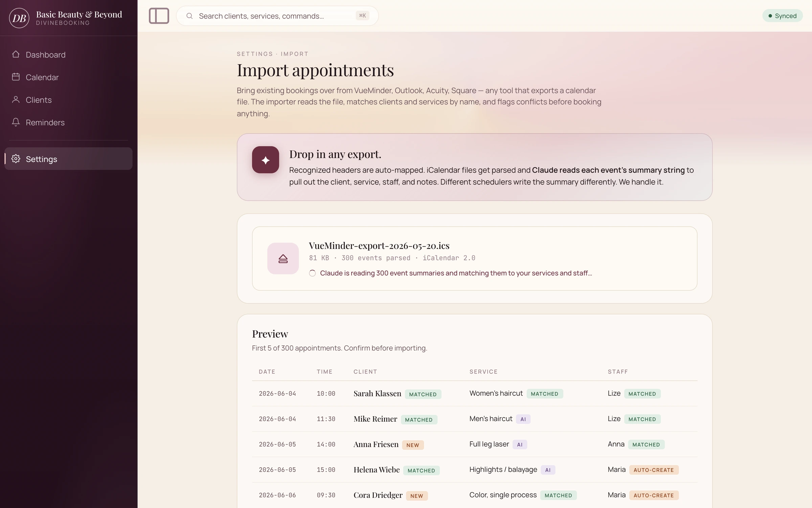
Task: Click the Reminders bell icon
Action: click(x=16, y=122)
